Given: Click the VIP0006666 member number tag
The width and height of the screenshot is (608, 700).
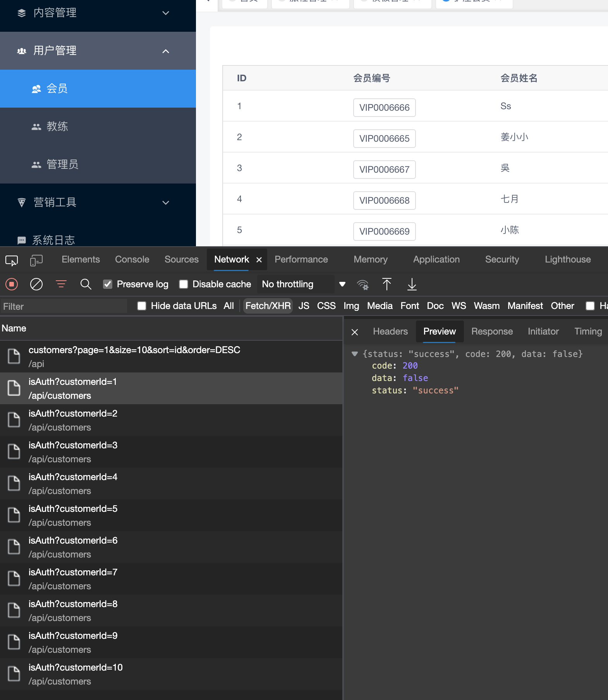Looking at the screenshot, I should pos(384,108).
